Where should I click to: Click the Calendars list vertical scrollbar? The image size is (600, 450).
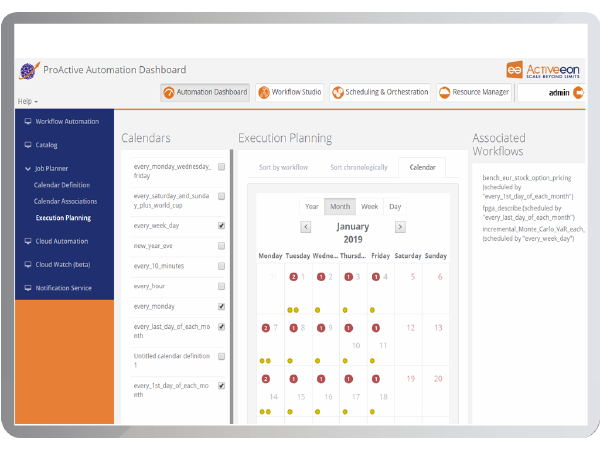click(x=232, y=287)
